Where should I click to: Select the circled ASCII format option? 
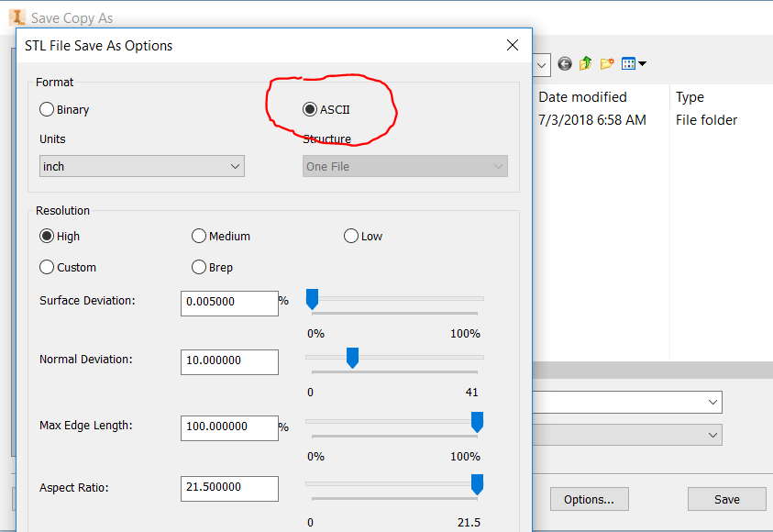click(310, 109)
